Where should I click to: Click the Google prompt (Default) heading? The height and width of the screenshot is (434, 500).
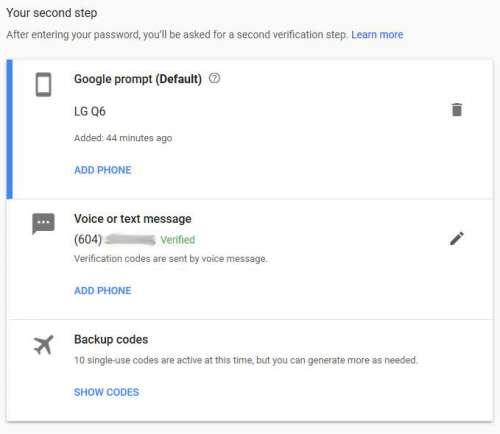[x=138, y=79]
